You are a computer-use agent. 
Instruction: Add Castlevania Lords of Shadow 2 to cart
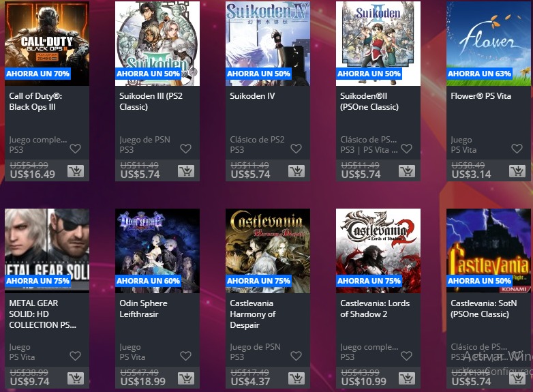point(407,378)
